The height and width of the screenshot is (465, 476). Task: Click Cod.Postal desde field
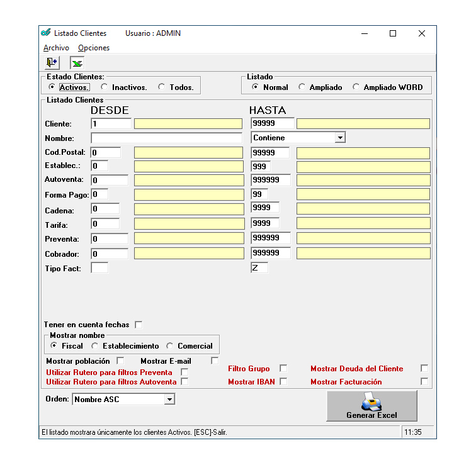(106, 152)
